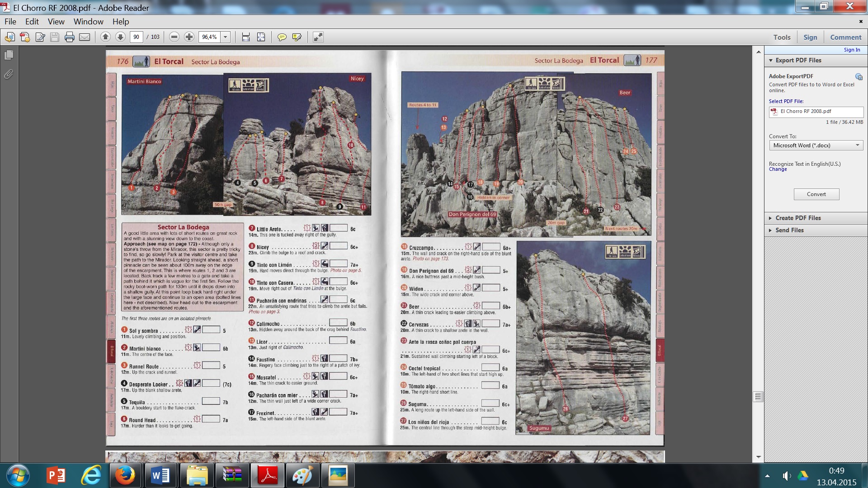The height and width of the screenshot is (488, 868).
Task: Open WinRAR from the taskbar
Action: click(x=232, y=476)
